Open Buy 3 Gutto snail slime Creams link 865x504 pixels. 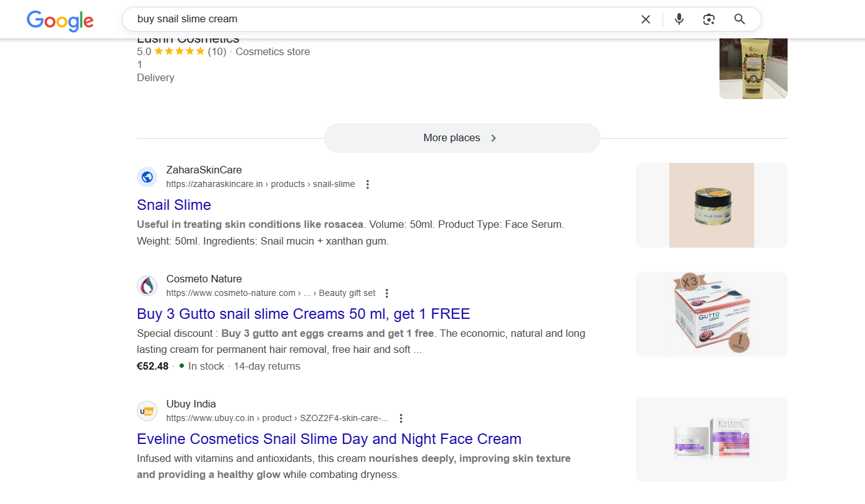pyautogui.click(x=303, y=314)
